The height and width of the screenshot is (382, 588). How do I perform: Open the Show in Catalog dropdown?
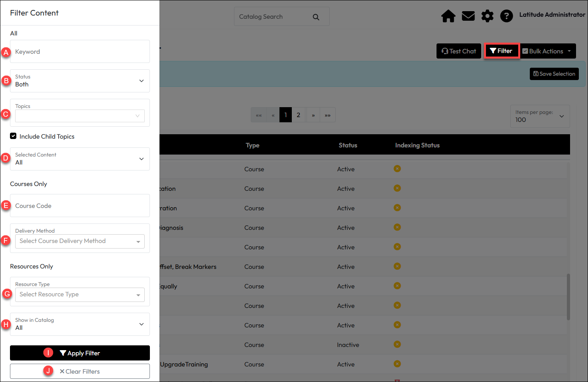80,324
